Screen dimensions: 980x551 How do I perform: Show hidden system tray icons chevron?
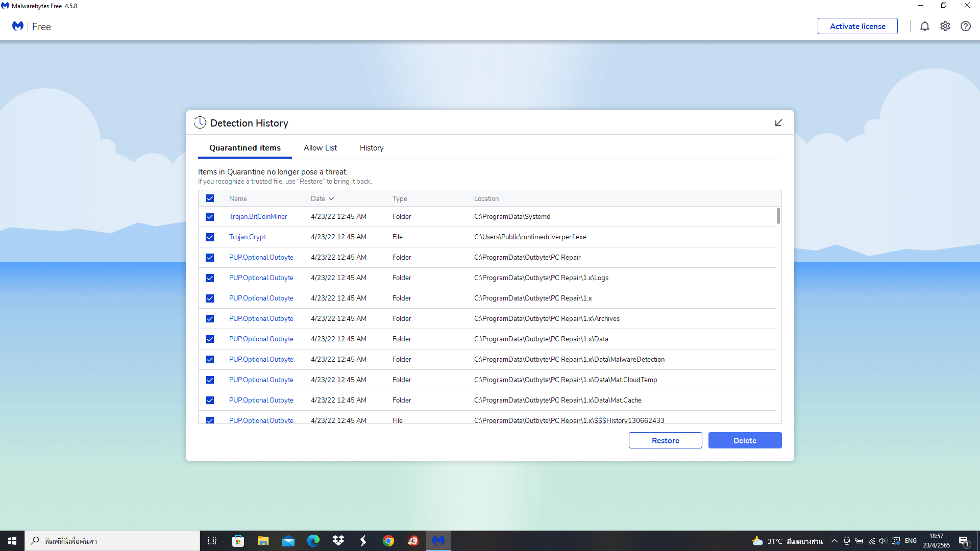[834, 541]
